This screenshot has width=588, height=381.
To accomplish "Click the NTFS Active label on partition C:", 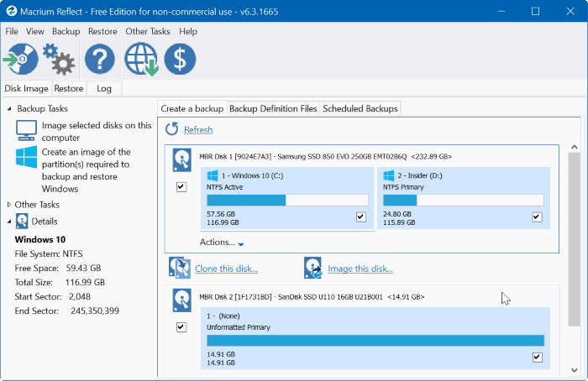I will pos(224,187).
